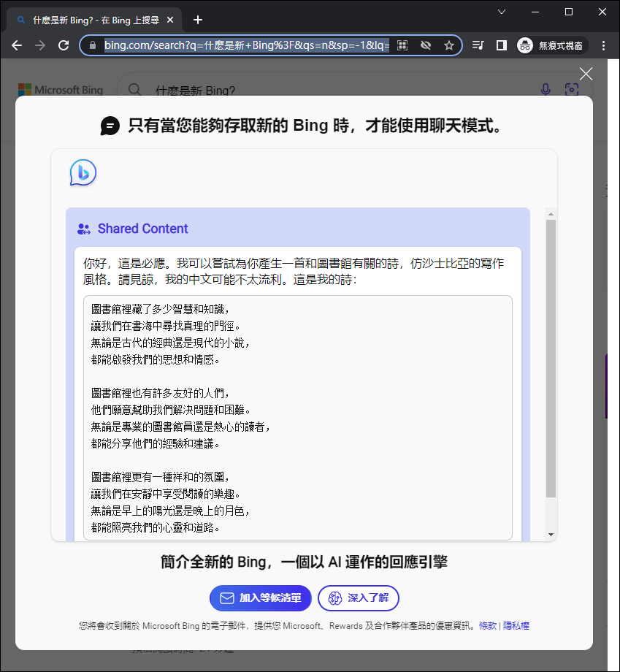Reload the Bing page
The image size is (620, 672).
pyautogui.click(x=64, y=45)
